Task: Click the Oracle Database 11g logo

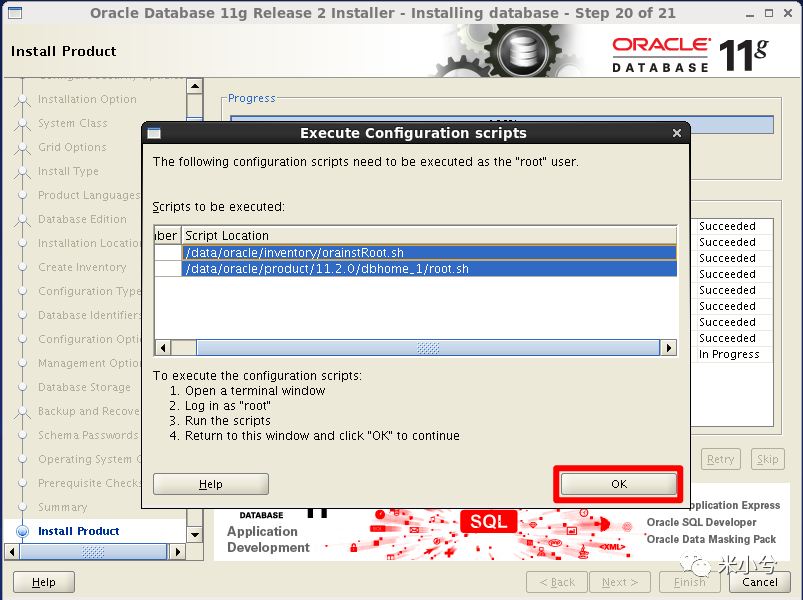Action: coord(690,55)
